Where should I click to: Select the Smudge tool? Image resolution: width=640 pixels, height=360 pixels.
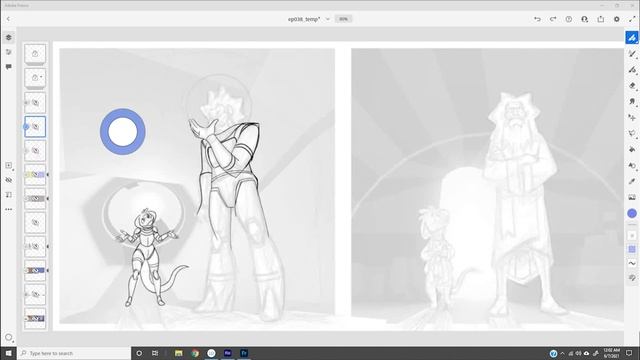(632, 102)
